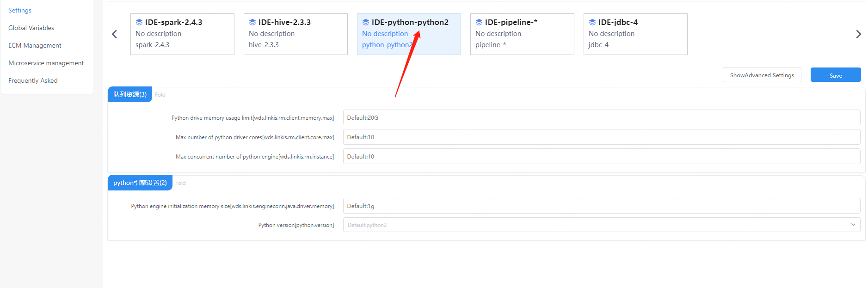Open Global Variables in the sidebar
The height and width of the screenshot is (288, 868).
(31, 28)
